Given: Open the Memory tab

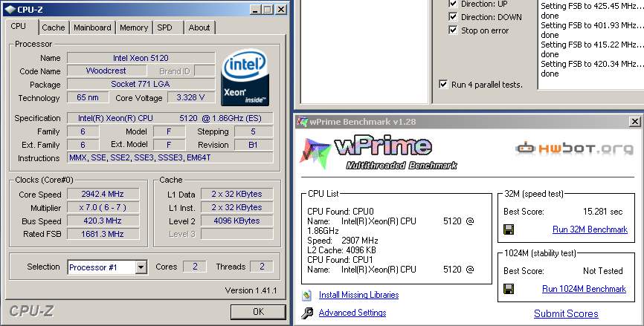Looking at the screenshot, I should [134, 27].
